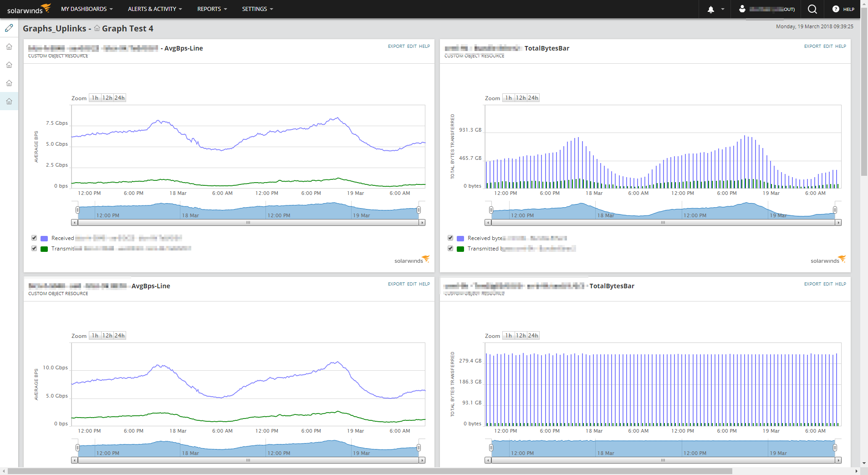Viewport: 868px width, 475px height.
Task: Open the notifications bell icon
Action: [711, 9]
